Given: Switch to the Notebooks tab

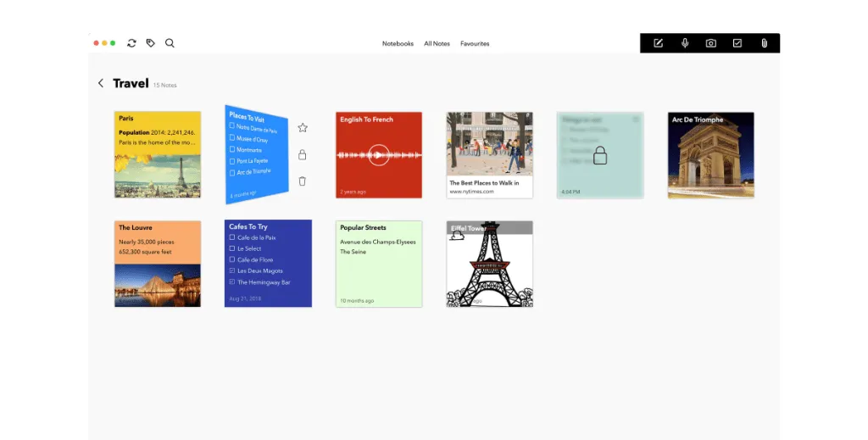Looking at the screenshot, I should tap(398, 44).
